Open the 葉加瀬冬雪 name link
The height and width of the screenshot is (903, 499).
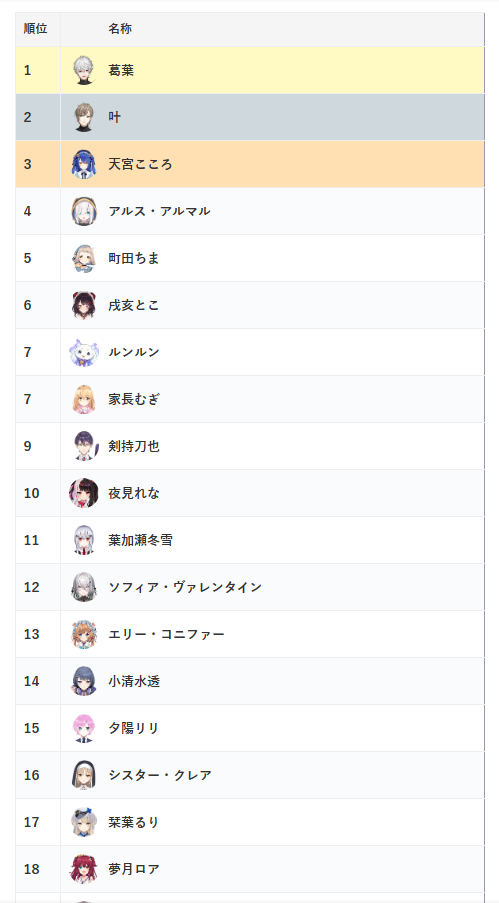(141, 540)
